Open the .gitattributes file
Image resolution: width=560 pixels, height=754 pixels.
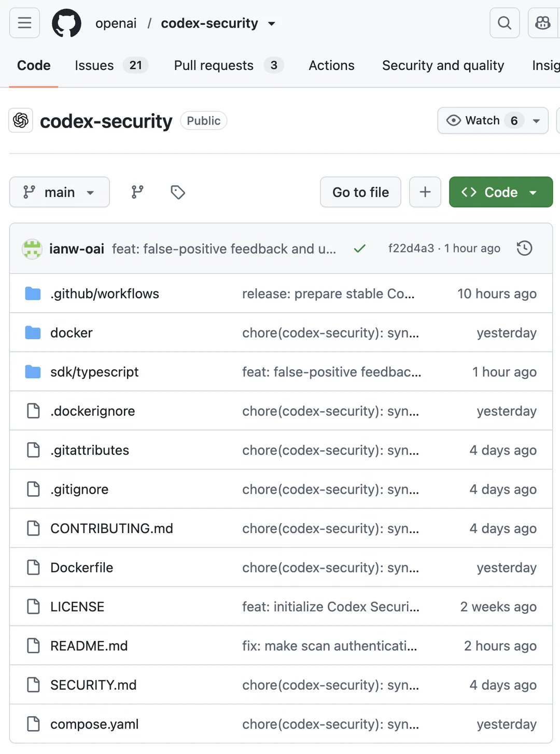click(90, 450)
